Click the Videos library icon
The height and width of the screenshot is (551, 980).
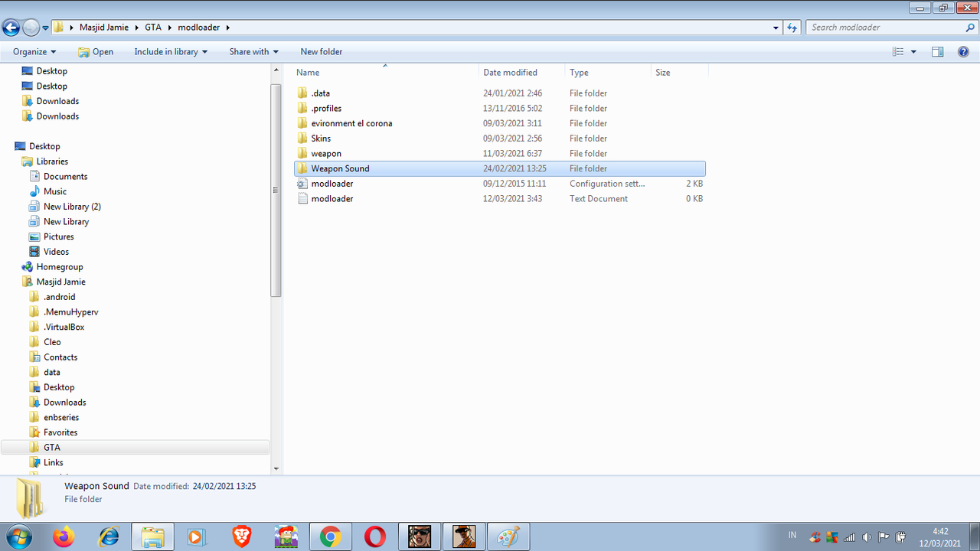coord(34,252)
